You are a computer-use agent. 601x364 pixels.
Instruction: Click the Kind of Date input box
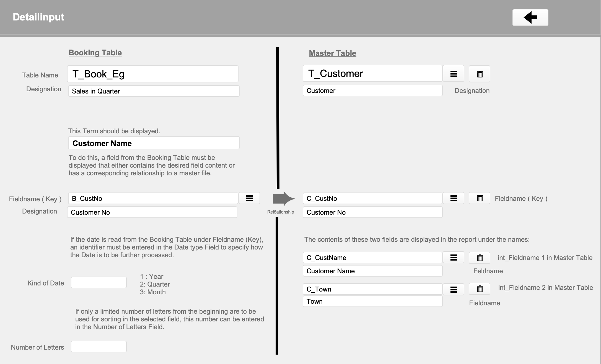(x=99, y=282)
